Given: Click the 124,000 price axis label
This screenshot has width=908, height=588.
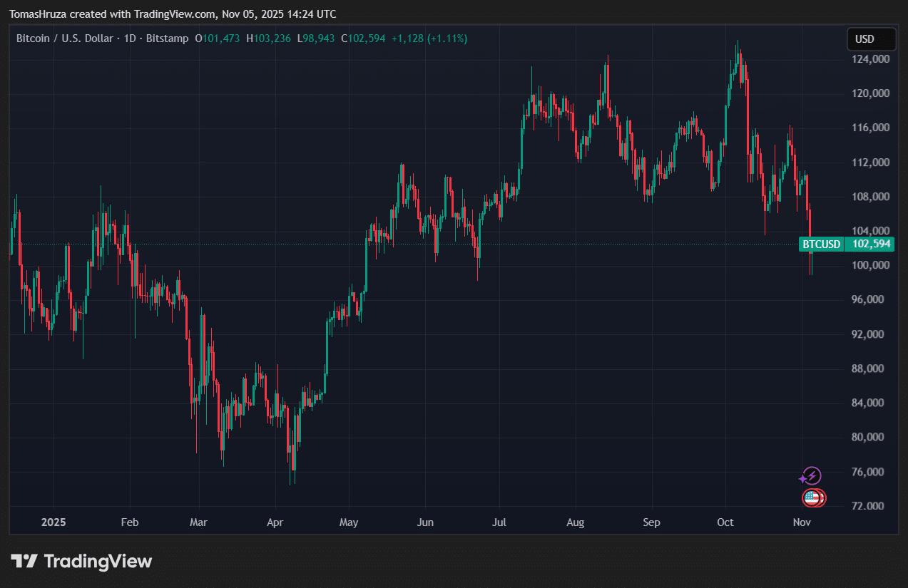Looking at the screenshot, I should [871, 59].
